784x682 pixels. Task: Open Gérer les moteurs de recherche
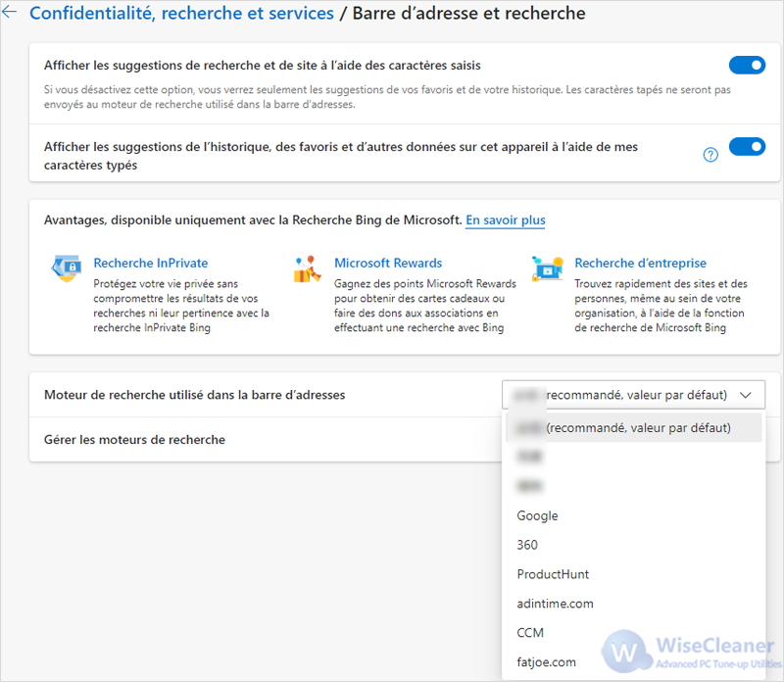(x=134, y=440)
